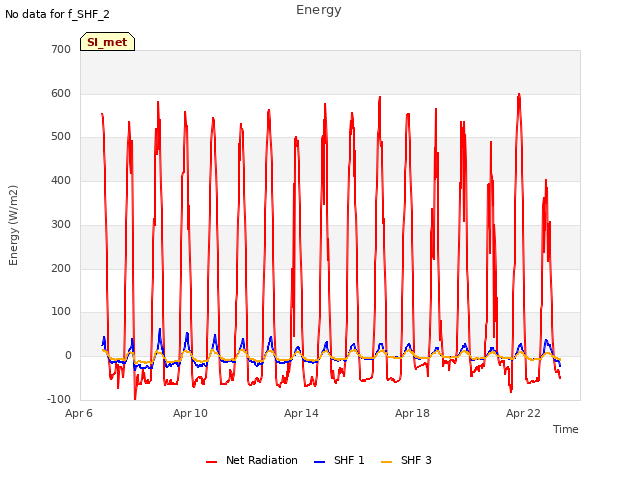Click the -100 y-axis tick label

[59, 399]
